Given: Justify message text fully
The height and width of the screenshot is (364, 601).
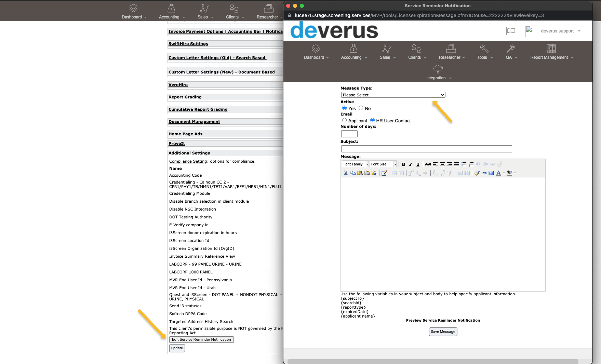Looking at the screenshot, I should tap(457, 164).
